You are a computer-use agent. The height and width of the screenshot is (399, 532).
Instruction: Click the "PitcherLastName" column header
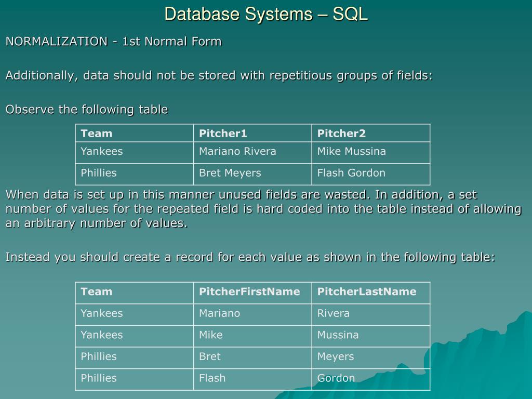pyautogui.click(x=371, y=293)
